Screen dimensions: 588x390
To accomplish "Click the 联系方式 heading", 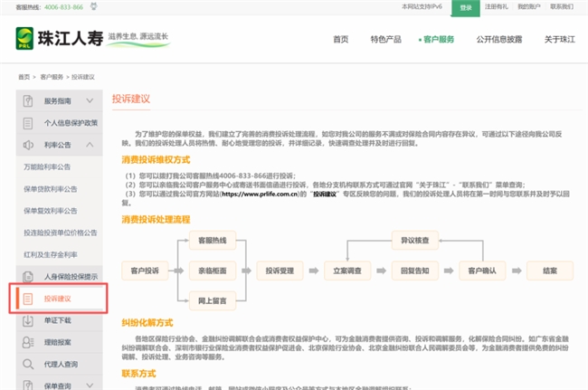I will 138,374.
